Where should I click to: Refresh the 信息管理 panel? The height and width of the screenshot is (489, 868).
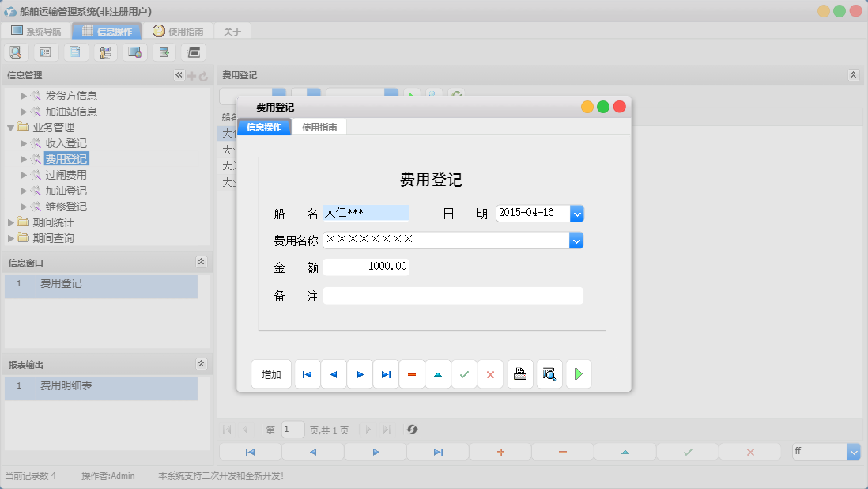(204, 75)
